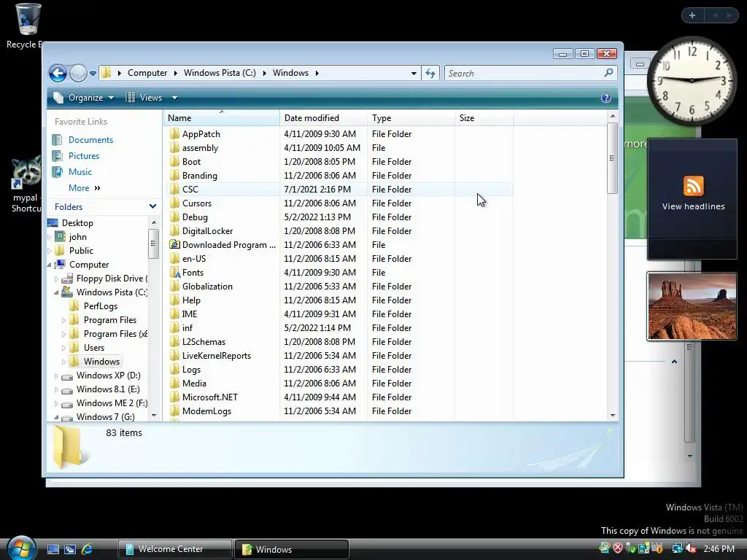This screenshot has height=560, width=747.
Task: Click the file list scroll down arrow
Action: (613, 415)
